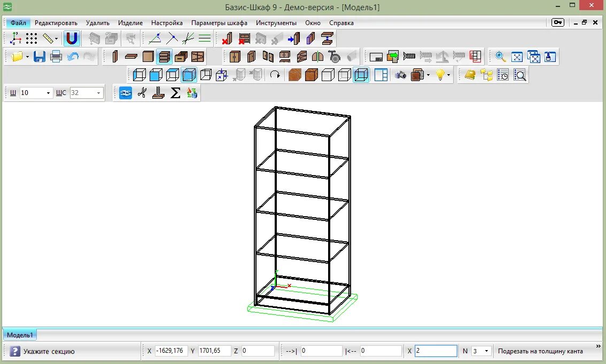Click the Sigma summation icon
The height and width of the screenshot is (364, 606).
point(175,93)
